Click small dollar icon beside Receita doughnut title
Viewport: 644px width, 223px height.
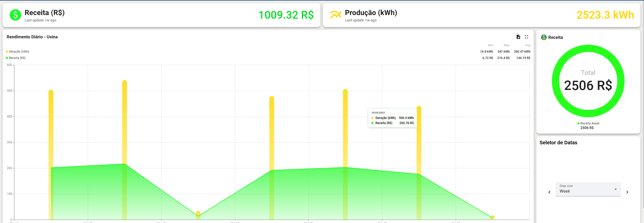(x=544, y=37)
